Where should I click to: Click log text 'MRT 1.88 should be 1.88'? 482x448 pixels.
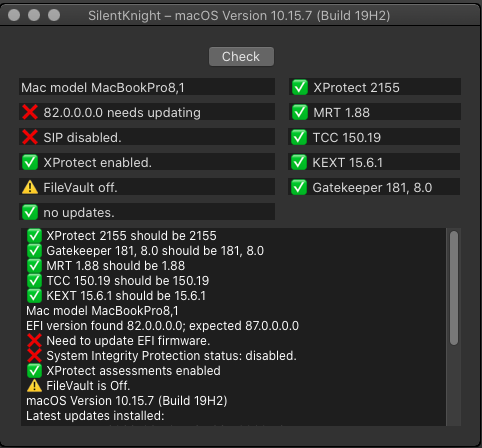pyautogui.click(x=115, y=266)
